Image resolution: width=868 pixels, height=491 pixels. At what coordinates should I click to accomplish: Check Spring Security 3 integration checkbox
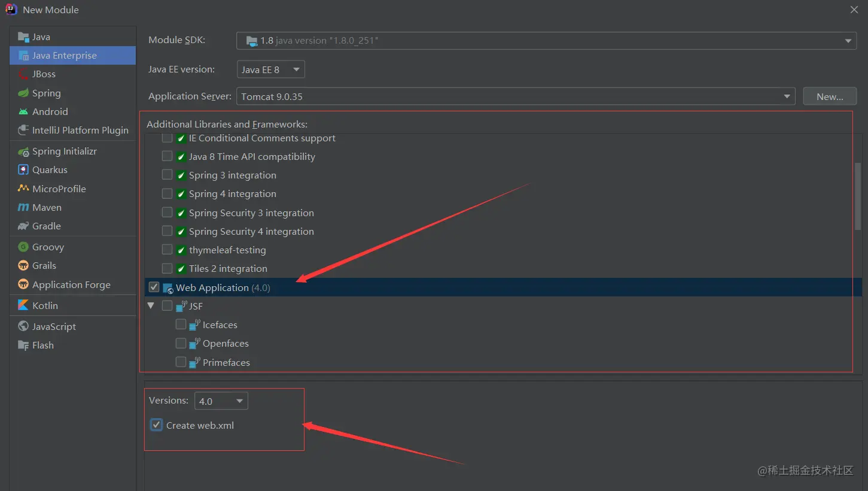pyautogui.click(x=167, y=212)
